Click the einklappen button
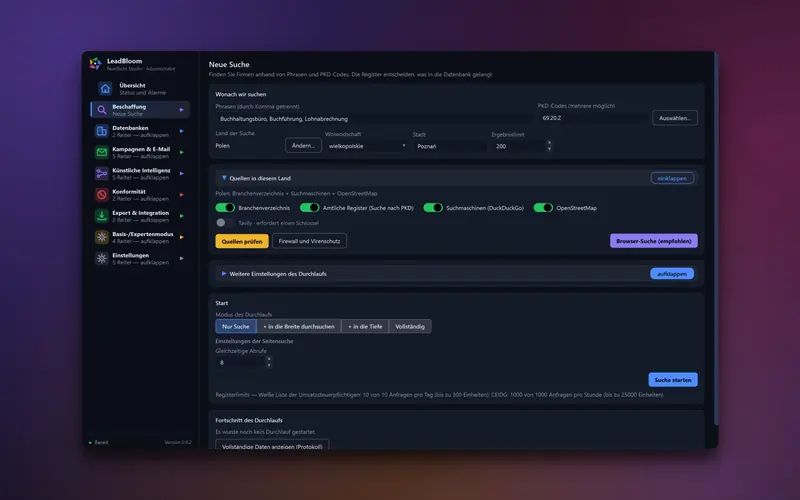 click(672, 178)
